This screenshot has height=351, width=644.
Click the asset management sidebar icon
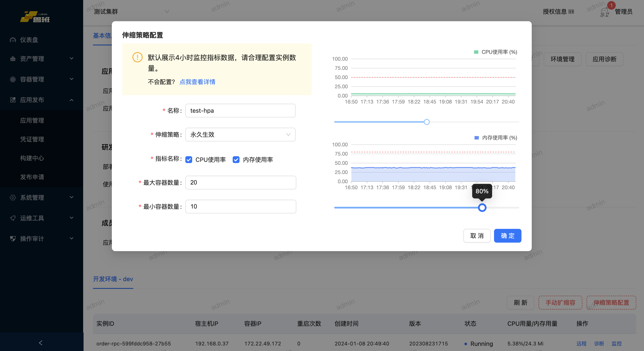13,59
